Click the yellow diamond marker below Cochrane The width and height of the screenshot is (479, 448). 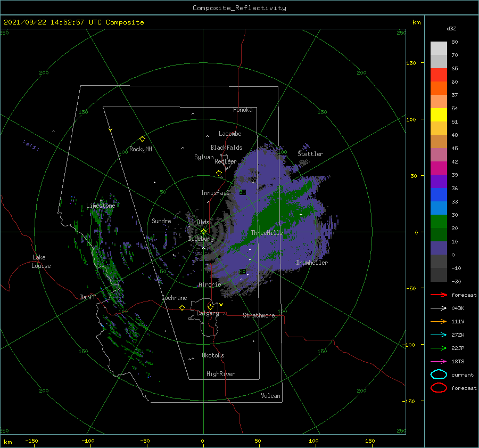point(182,308)
